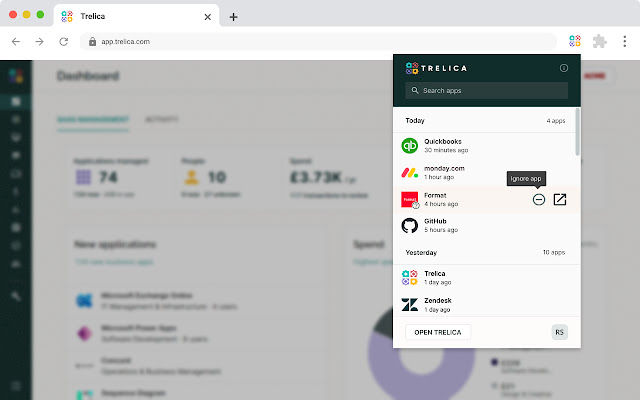Click the Format app name
The height and width of the screenshot is (400, 640).
tap(435, 195)
